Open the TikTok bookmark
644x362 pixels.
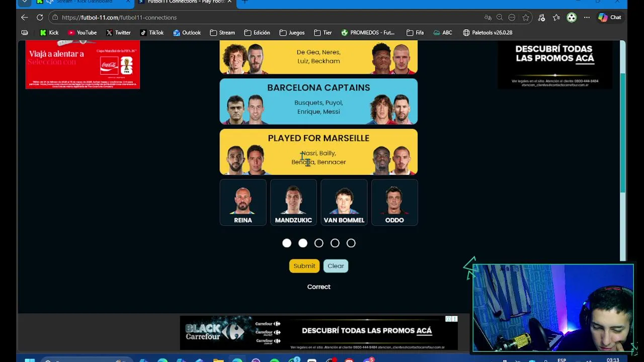[151, 33]
